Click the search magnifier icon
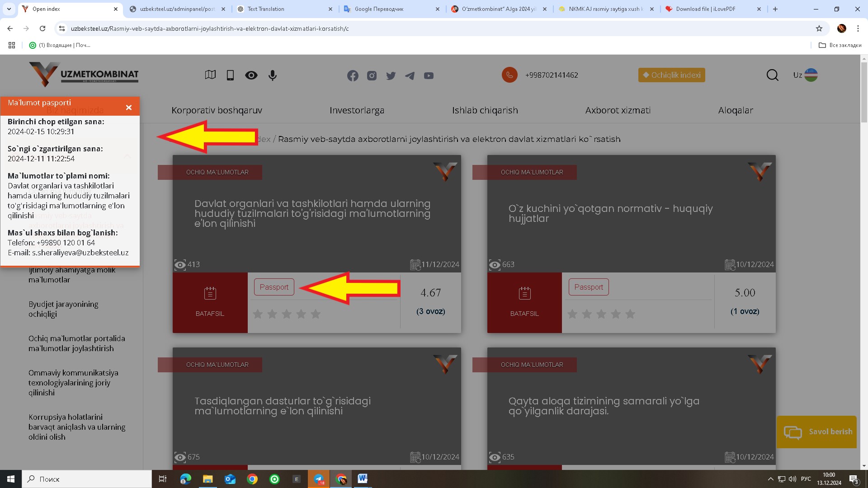 click(772, 75)
